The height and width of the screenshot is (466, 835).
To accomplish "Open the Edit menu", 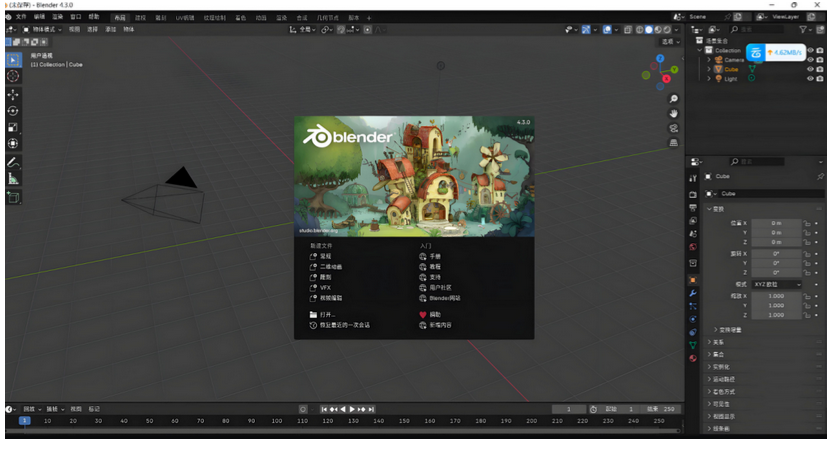I will click(39, 17).
